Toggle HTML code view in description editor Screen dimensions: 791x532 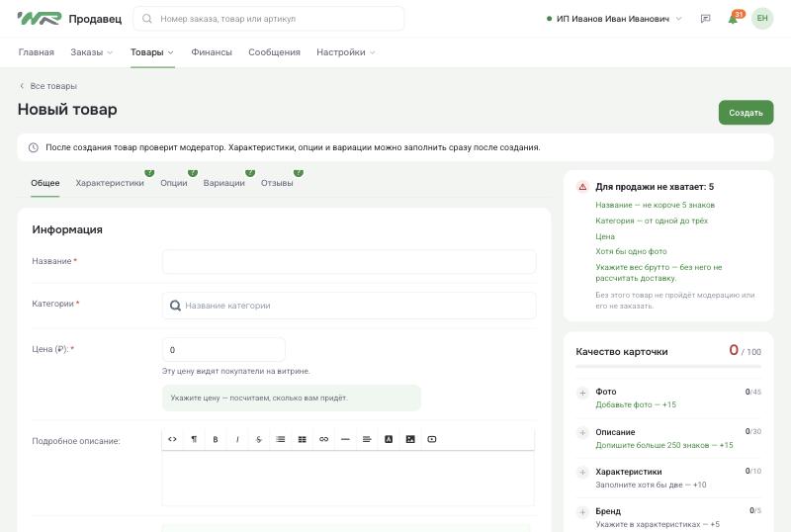(172, 439)
